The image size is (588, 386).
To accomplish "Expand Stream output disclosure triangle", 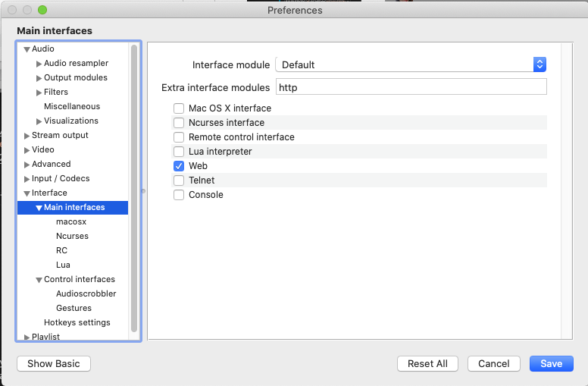I will tap(27, 136).
